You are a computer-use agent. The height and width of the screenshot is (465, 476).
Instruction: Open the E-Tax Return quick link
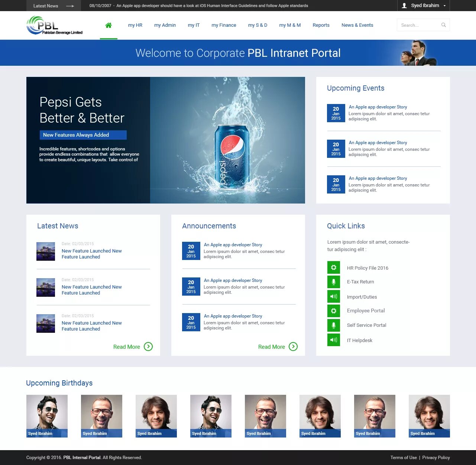click(360, 282)
